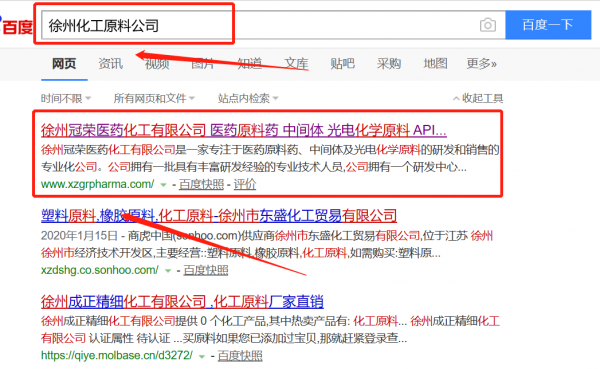This screenshot has height=369, width=600.
Task: Open the 文库 tab
Action: coord(296,64)
